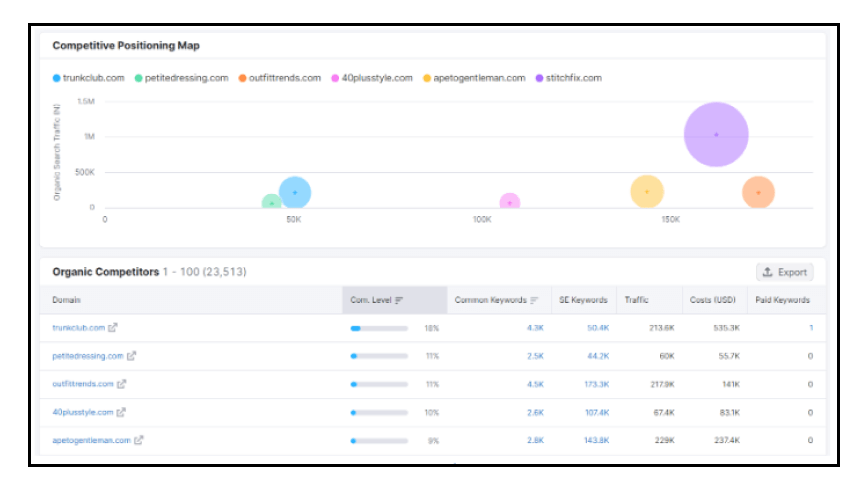
Task: Open external link icon next to 40plusstyle.com
Action: 121,412
